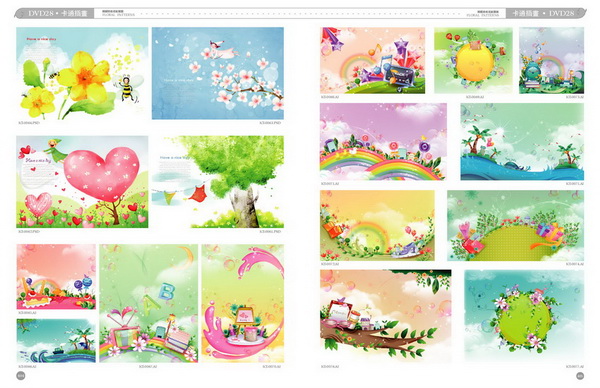Image resolution: width=600 pixels, height=388 pixels.
Task: Click the left page number circle
Action: click(x=21, y=376)
